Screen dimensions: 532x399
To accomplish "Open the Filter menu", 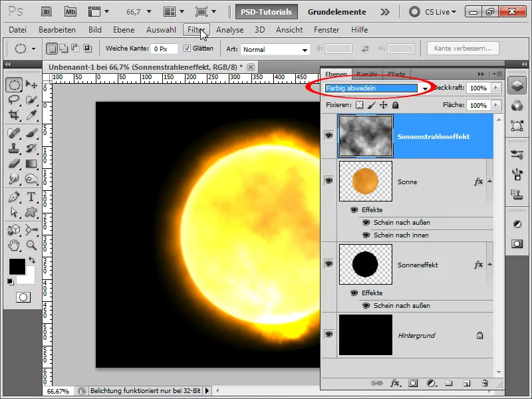I will point(196,30).
